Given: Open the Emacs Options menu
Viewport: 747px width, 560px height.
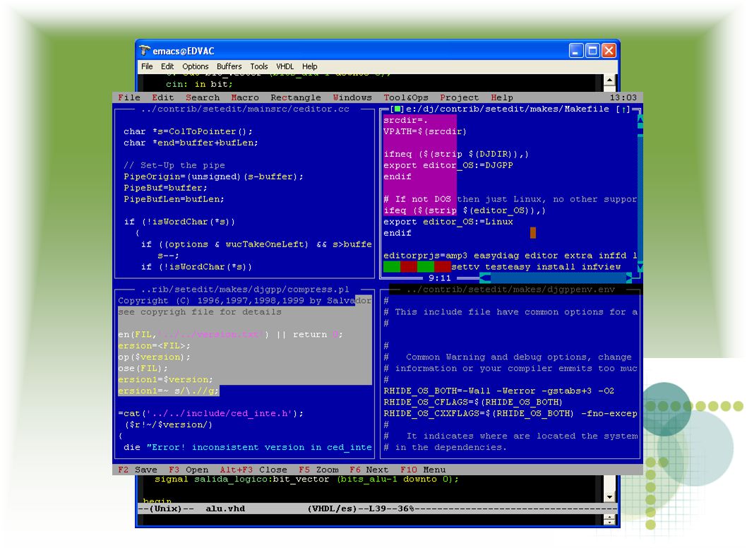Looking at the screenshot, I should pyautogui.click(x=196, y=66).
